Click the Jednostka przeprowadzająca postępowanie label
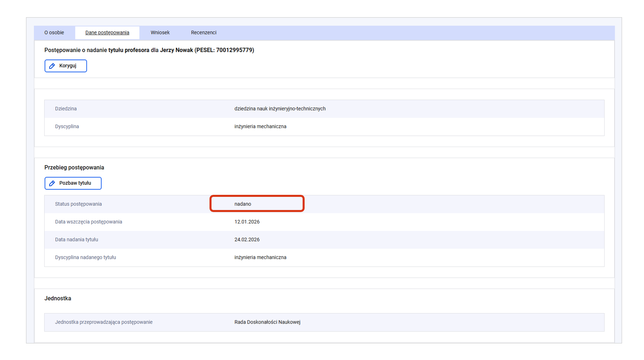 [104, 322]
